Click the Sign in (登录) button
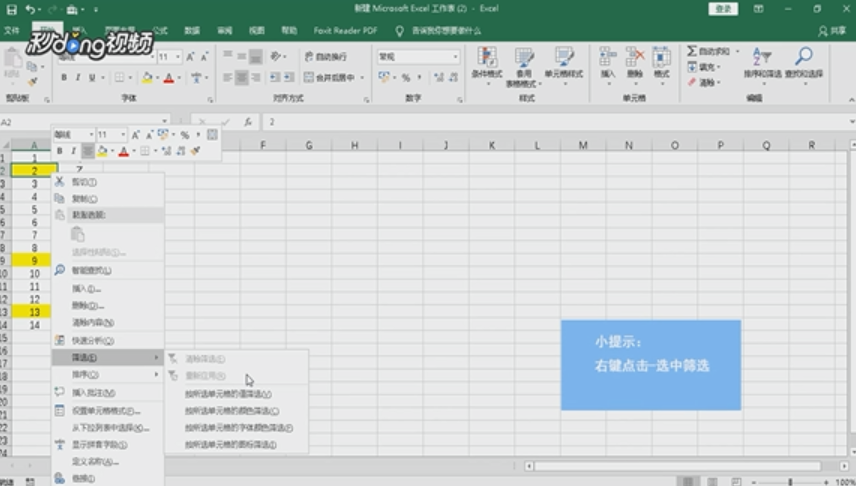 point(723,9)
